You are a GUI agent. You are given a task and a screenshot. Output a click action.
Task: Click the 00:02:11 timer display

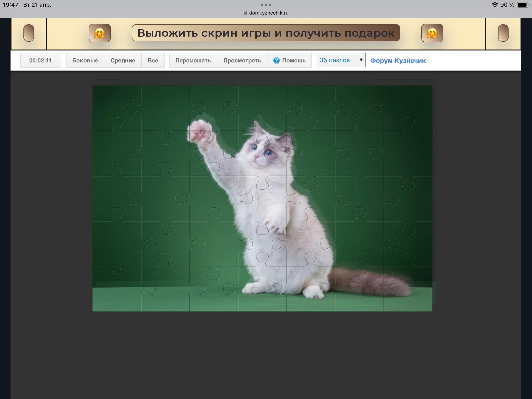pyautogui.click(x=40, y=60)
